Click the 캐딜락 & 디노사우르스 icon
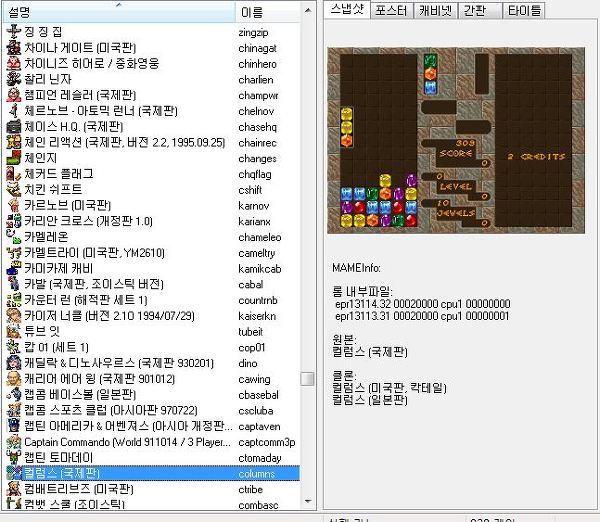The height and width of the screenshot is (522, 600). (14, 363)
